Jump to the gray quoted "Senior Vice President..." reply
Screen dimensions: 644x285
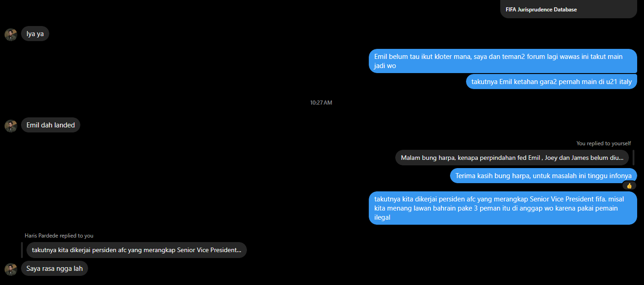coord(136,250)
